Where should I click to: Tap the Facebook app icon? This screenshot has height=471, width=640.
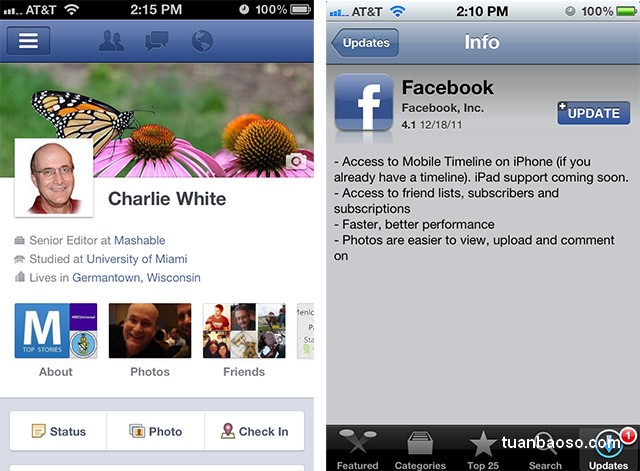[x=364, y=102]
